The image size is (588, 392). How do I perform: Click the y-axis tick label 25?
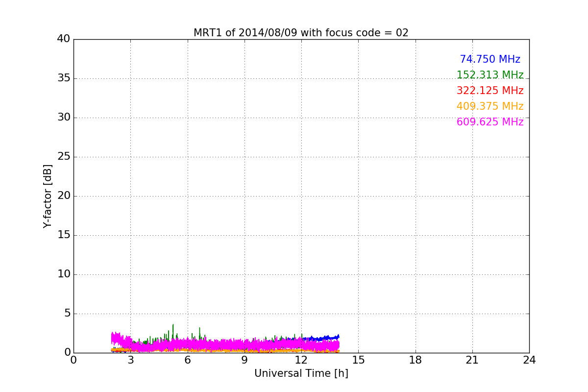[64, 157]
